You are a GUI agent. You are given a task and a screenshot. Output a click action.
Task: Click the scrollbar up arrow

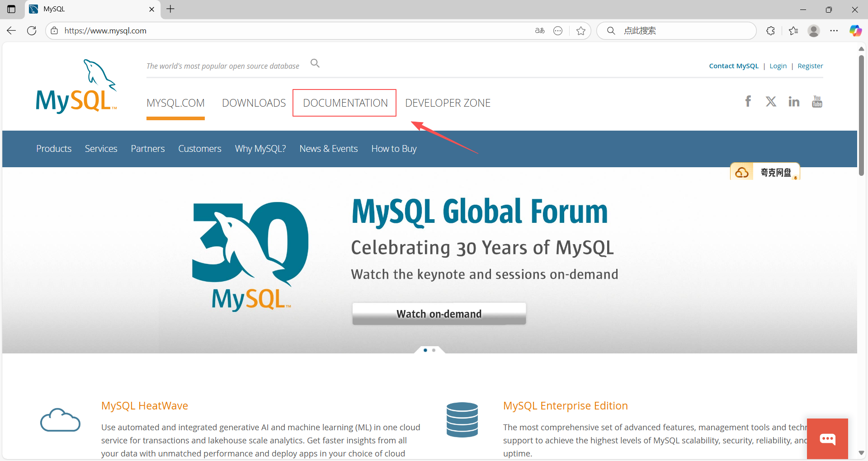click(x=861, y=49)
